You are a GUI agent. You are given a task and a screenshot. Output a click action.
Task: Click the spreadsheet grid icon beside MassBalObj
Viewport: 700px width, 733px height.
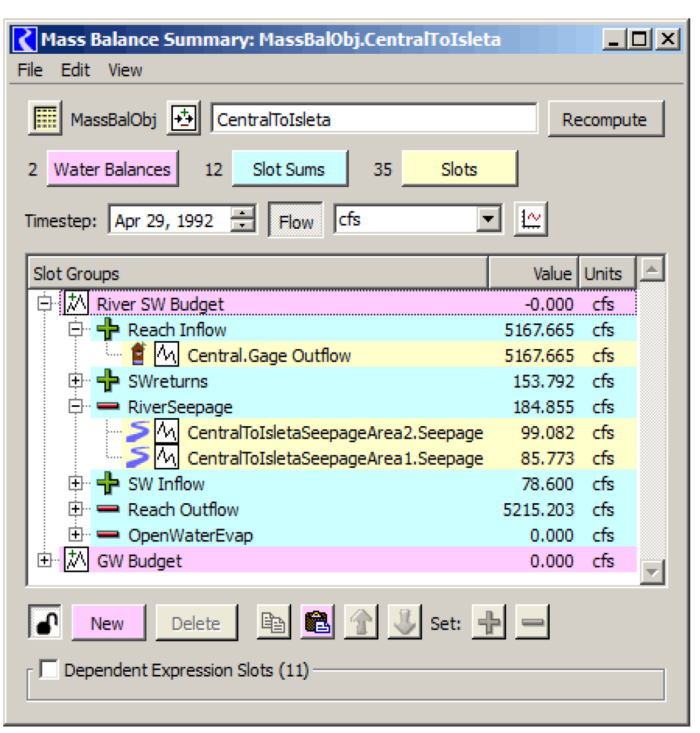click(x=45, y=118)
